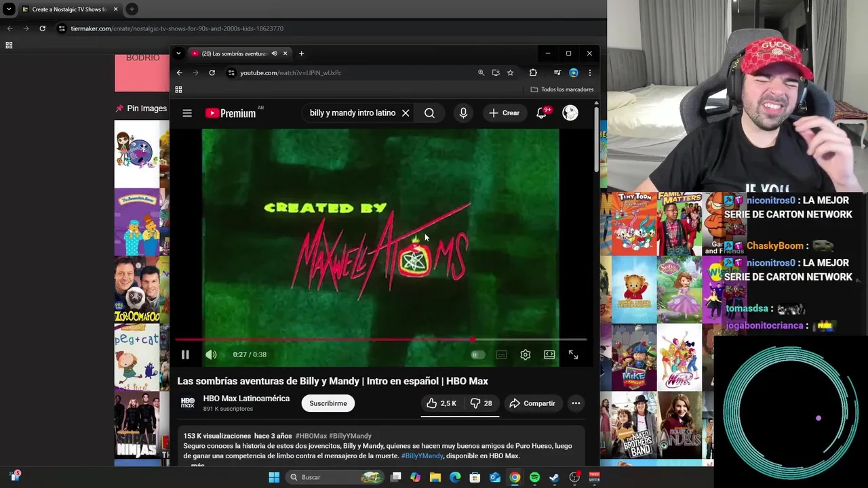The height and width of the screenshot is (488, 868).
Task: Open the apps grid in the YouTube window's bookmarks bar
Action: pos(178,89)
